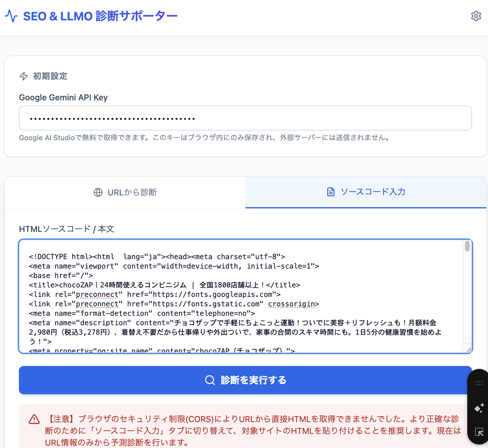Click the document icon on the source code tab

tap(331, 192)
